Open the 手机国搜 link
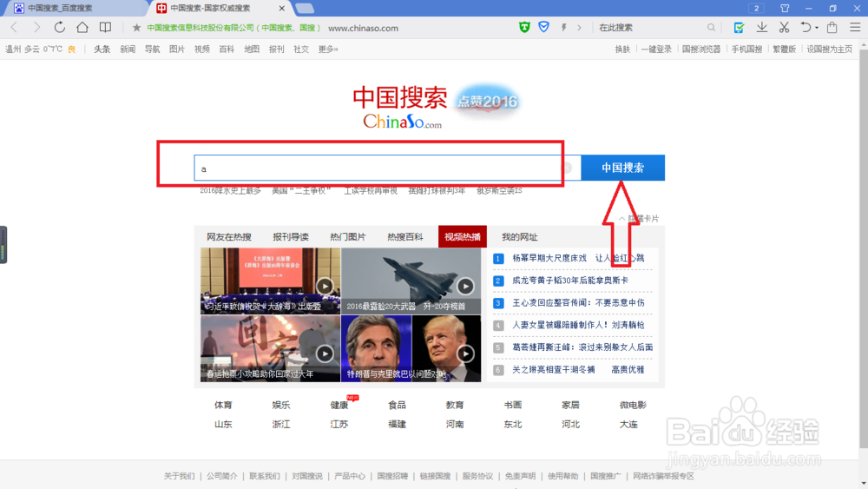This screenshot has height=489, width=868. tap(746, 50)
